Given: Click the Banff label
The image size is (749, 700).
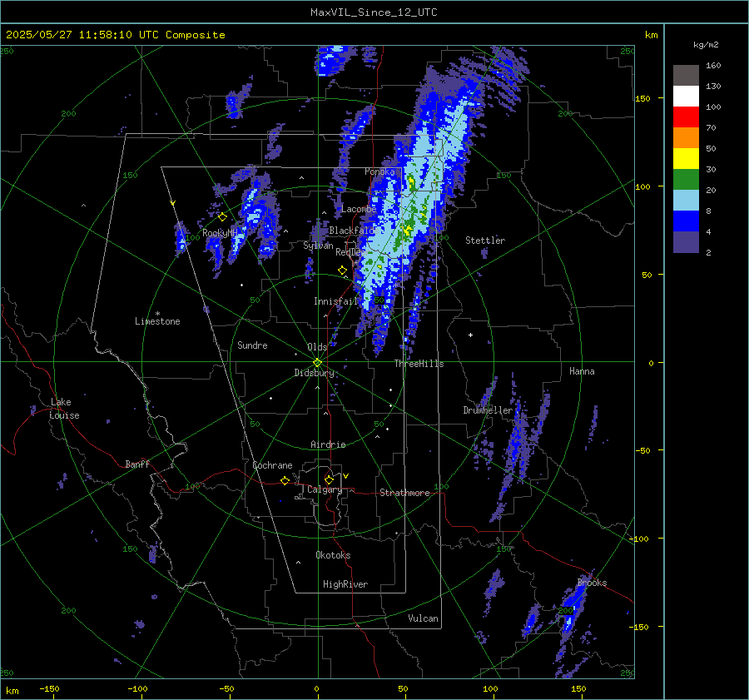Looking at the screenshot, I should [x=137, y=464].
